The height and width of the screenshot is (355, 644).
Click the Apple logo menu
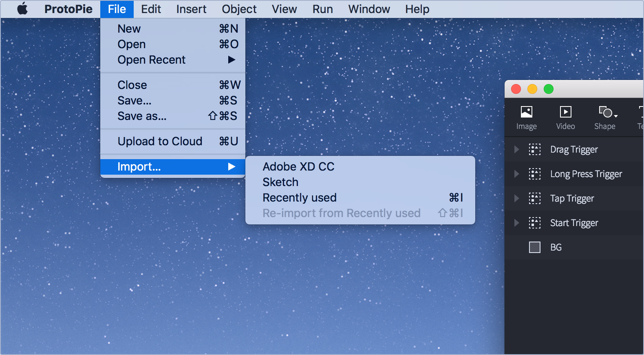22,9
